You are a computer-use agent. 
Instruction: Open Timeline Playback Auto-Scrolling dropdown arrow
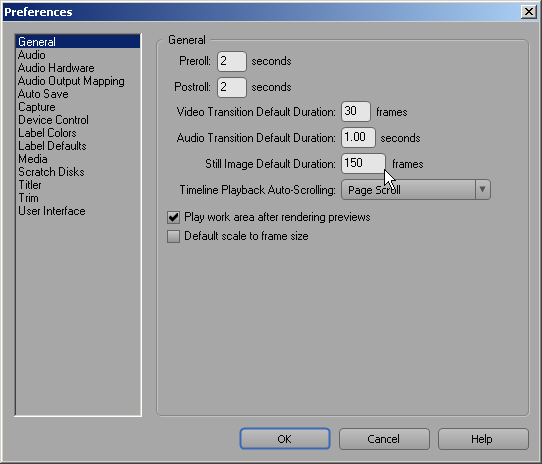pyautogui.click(x=483, y=189)
